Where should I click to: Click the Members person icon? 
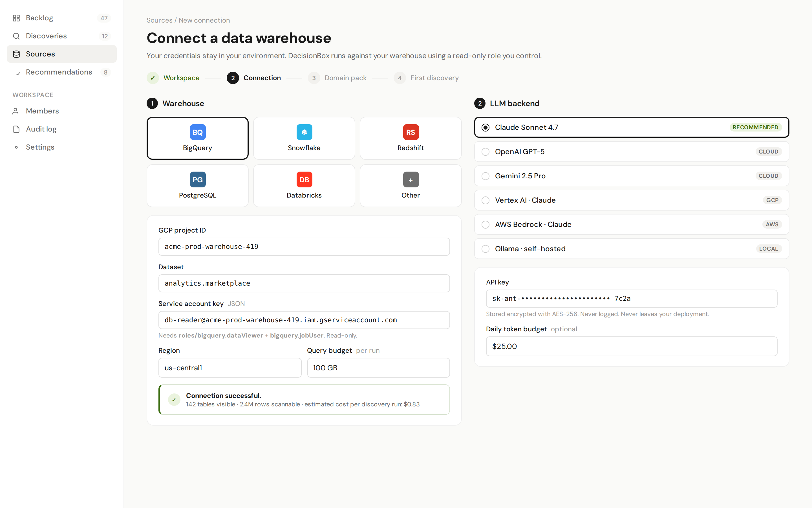click(16, 111)
